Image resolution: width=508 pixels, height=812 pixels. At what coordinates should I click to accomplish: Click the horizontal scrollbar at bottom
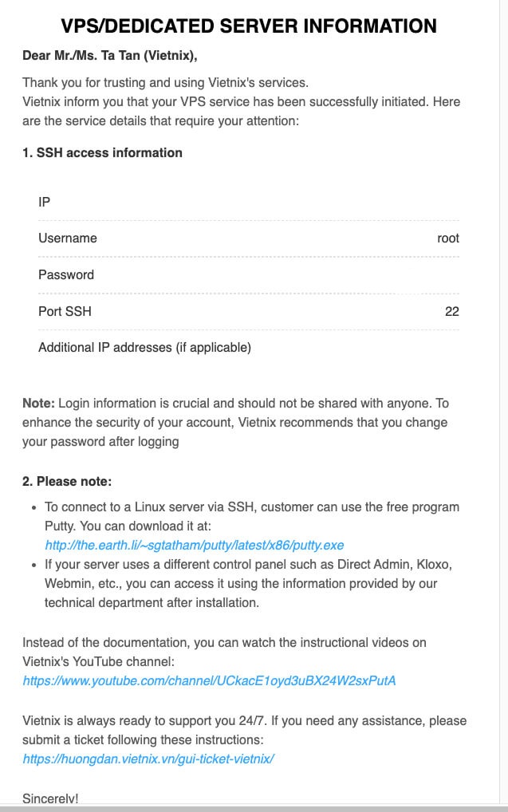pyautogui.click(x=254, y=809)
